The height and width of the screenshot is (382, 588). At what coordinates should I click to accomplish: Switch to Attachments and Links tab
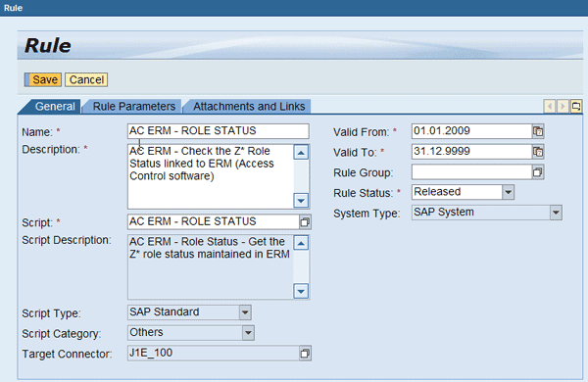pos(249,107)
